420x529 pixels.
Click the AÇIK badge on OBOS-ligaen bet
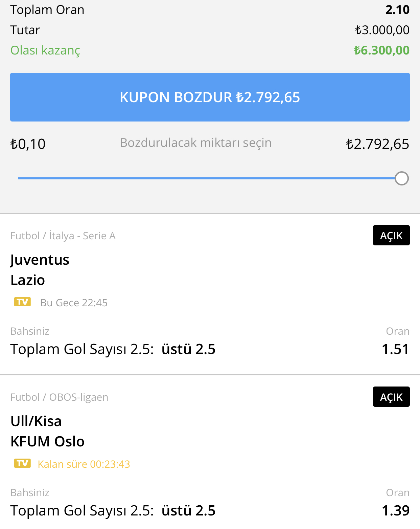[x=391, y=397]
